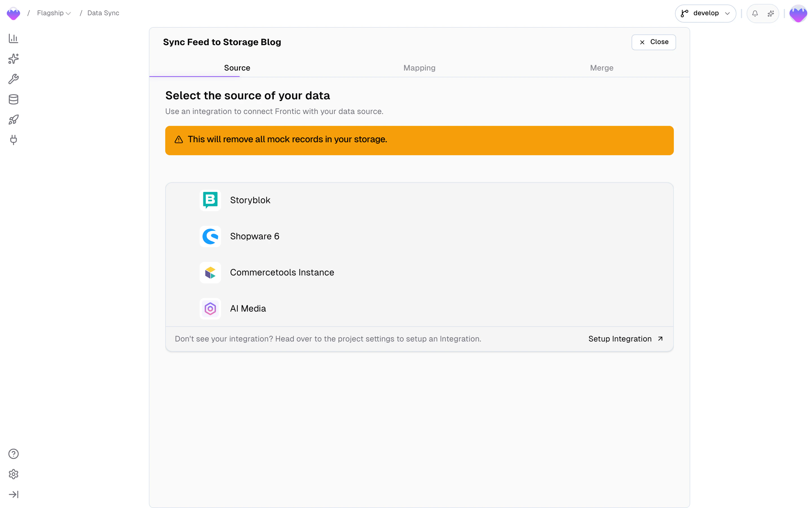Click the 'Sync Feed to Storage Blog' title
Screen dimensions: 812x508
coord(222,42)
